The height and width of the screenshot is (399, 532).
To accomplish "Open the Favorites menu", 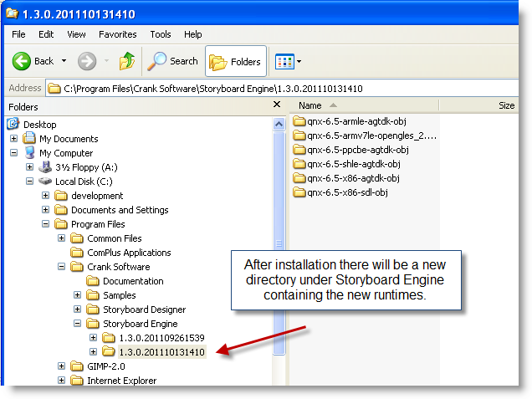I will 118,34.
